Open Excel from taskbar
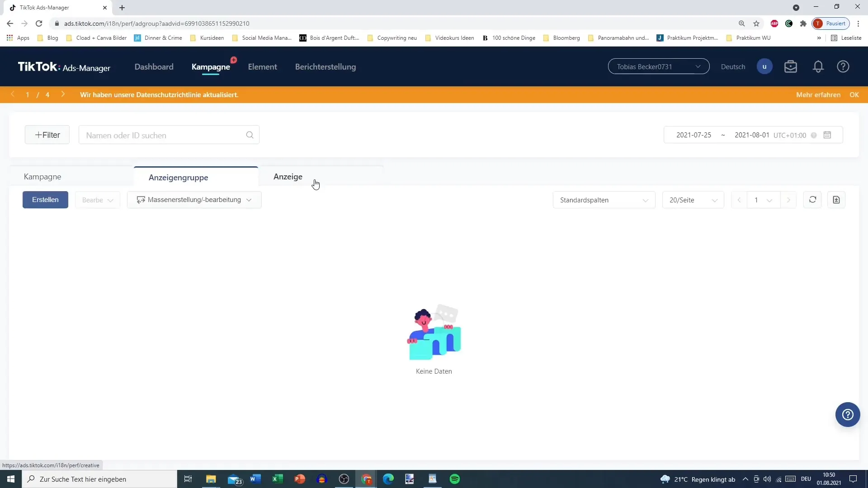The image size is (868, 488). tap(278, 479)
